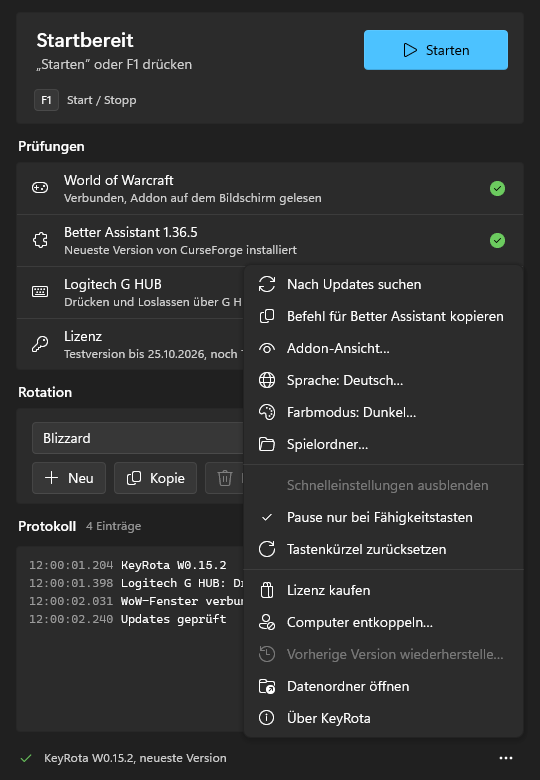Click the green check on World of Warcraft row
Image resolution: width=540 pixels, height=780 pixels.
point(497,189)
